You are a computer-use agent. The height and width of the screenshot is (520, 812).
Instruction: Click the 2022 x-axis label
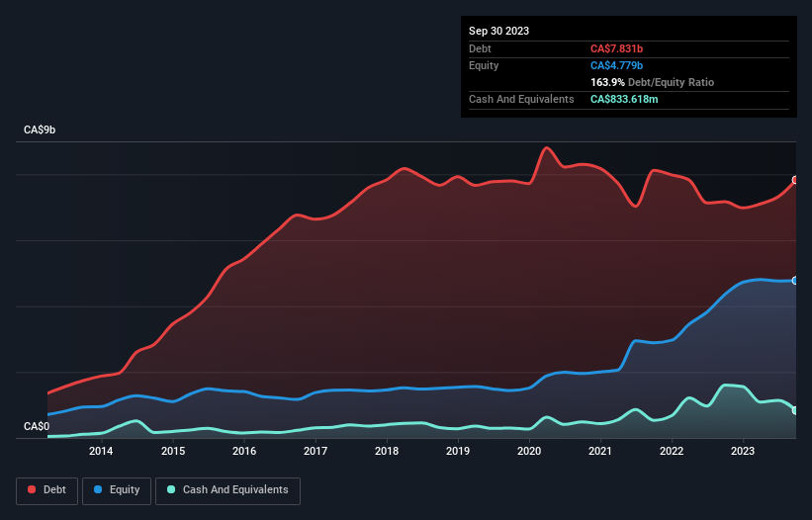click(x=672, y=451)
